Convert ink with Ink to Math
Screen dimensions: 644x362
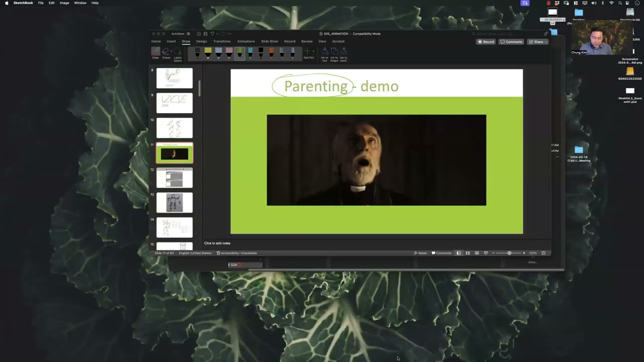click(344, 54)
